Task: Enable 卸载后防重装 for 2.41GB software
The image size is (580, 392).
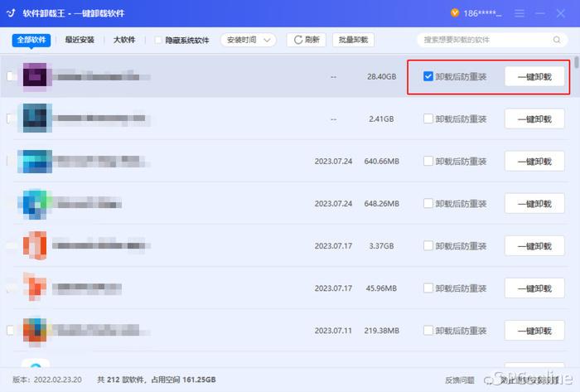Action: pos(428,119)
